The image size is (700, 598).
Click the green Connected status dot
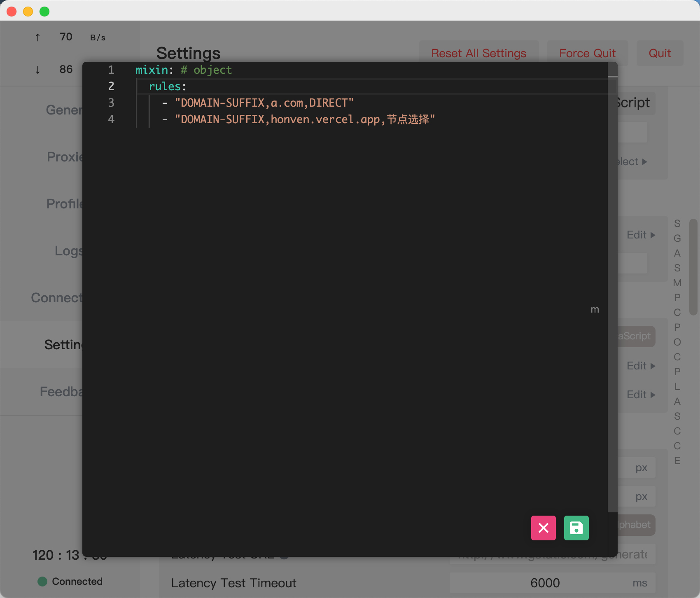point(42,581)
